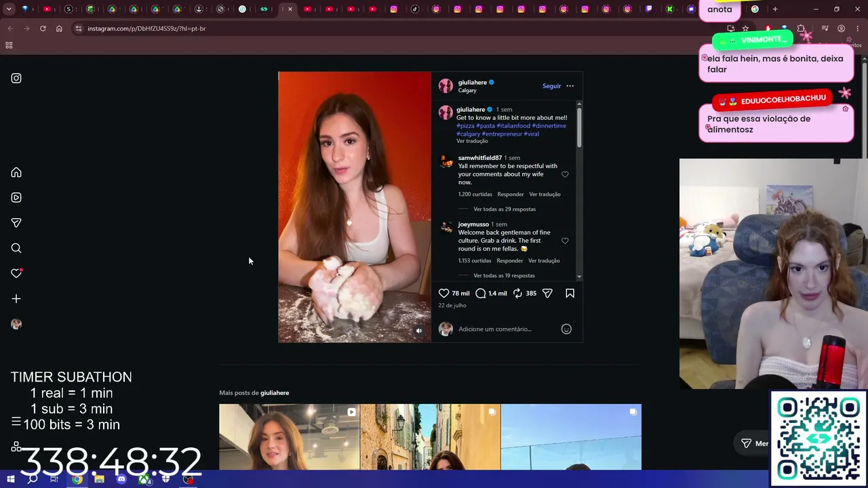The width and height of the screenshot is (868, 488).
Task: Go to Instagram Home feed icon
Action: click(x=16, y=172)
